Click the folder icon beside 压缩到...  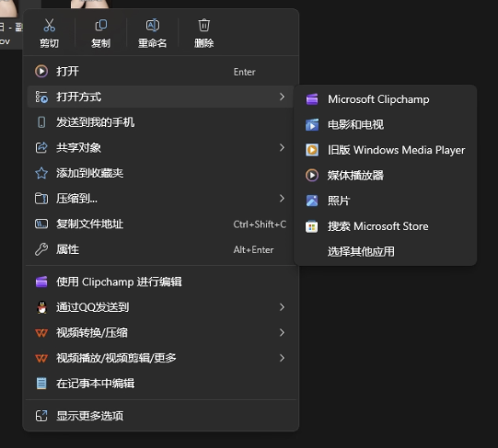pyautogui.click(x=41, y=199)
